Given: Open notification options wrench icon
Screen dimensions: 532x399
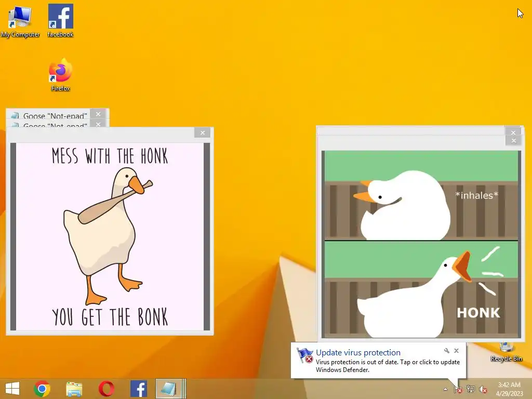Looking at the screenshot, I should (446, 351).
